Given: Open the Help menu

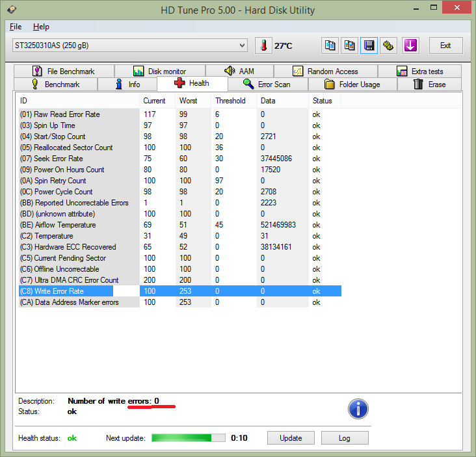Looking at the screenshot, I should coord(41,27).
